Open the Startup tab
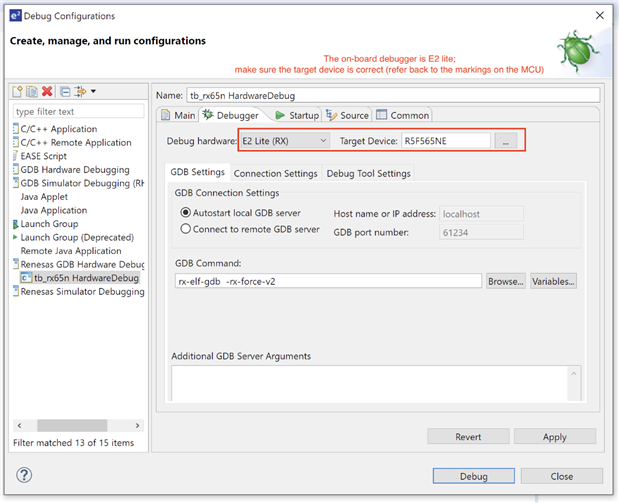The height and width of the screenshot is (503, 619). [x=297, y=116]
